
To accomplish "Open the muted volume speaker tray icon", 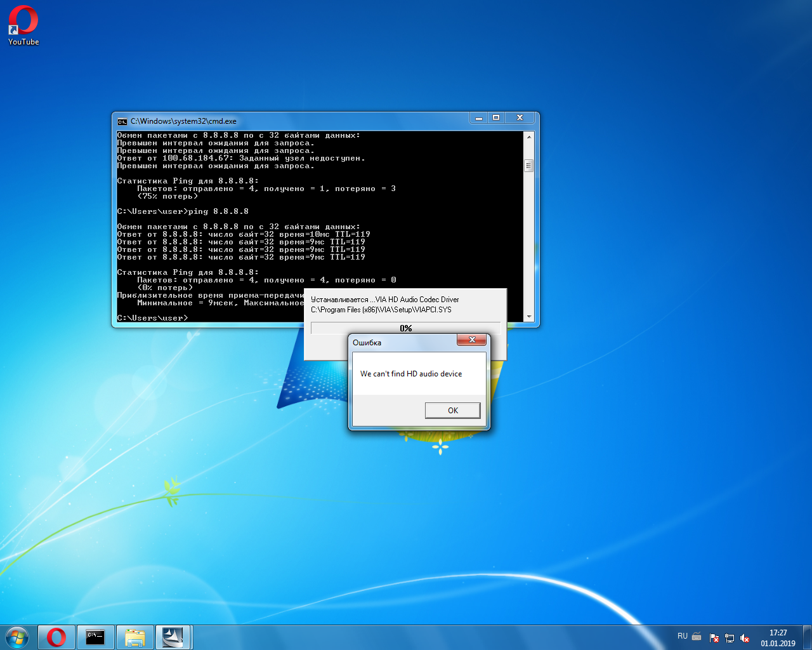I will tap(745, 638).
